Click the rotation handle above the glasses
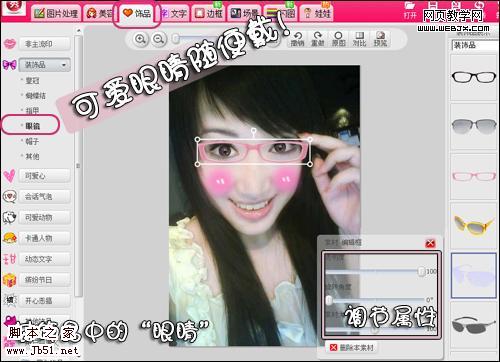Image resolution: width=500 pixels, height=362 pixels. pos(254,131)
